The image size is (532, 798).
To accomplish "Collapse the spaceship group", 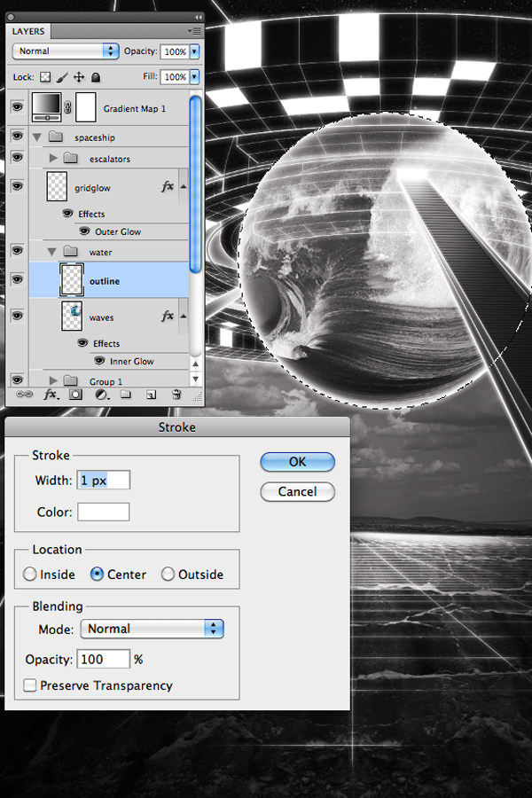I will click(36, 137).
